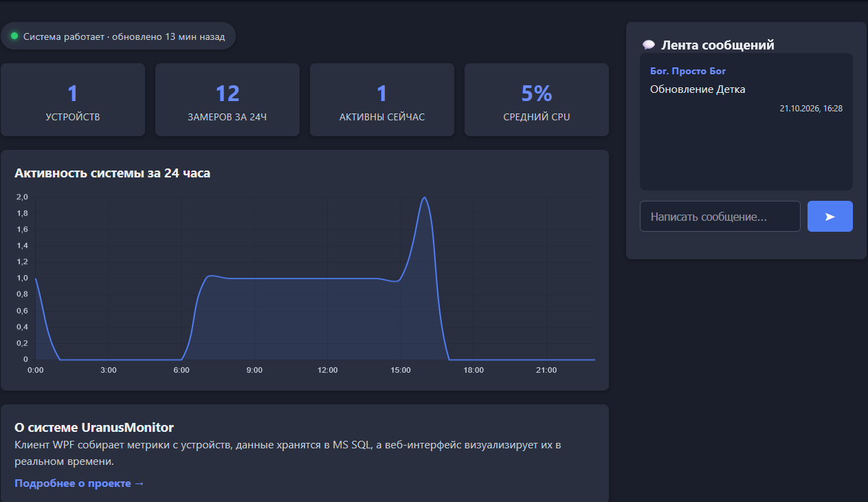
Task: Click the '3:00' x-axis label
Action: [108, 370]
